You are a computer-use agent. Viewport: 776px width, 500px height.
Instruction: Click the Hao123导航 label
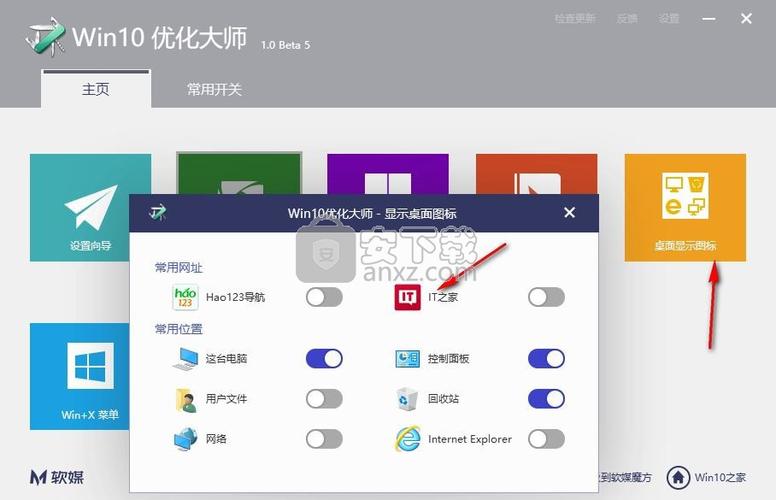click(x=235, y=297)
